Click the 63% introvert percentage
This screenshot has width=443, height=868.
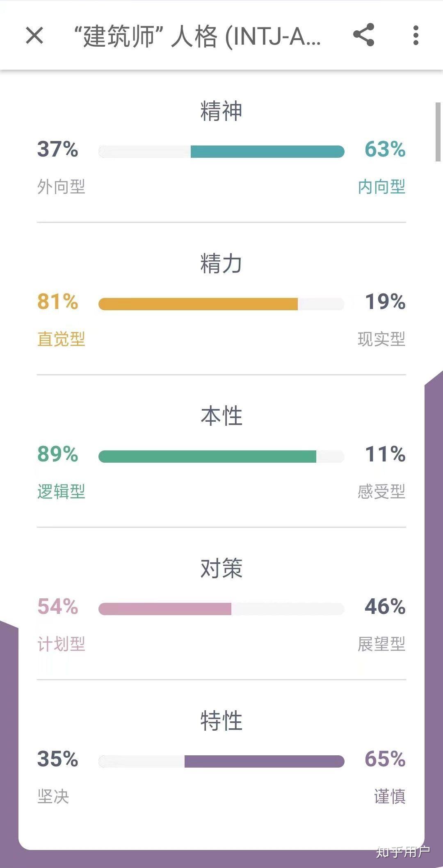[x=385, y=149]
